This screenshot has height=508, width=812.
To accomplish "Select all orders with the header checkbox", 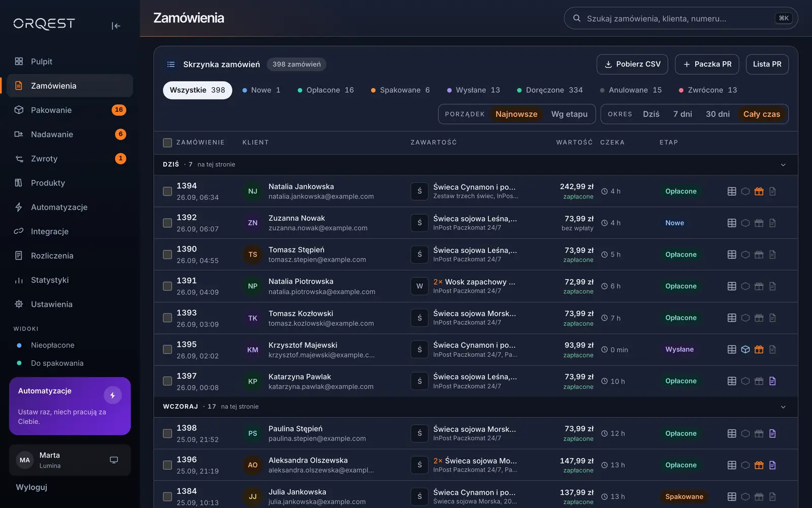I will point(167,143).
